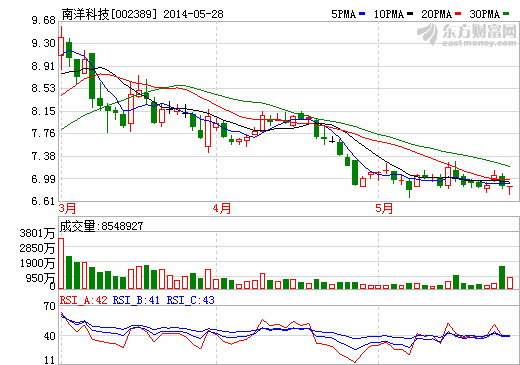Click the tallest red volume bar at chart start
Image resolution: width=520 pixels, height=365 pixels.
[x=61, y=263]
